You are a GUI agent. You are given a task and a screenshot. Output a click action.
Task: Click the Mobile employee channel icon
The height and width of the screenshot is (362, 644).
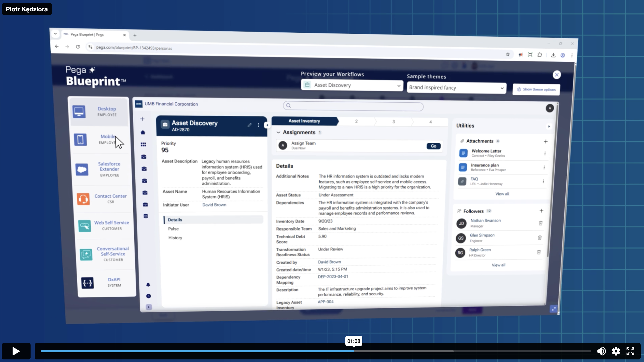coord(80,140)
